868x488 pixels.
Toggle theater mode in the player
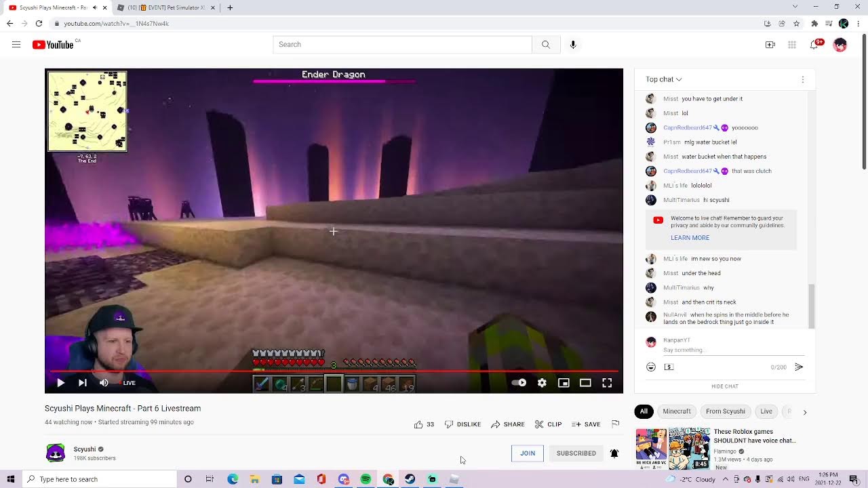coord(585,383)
